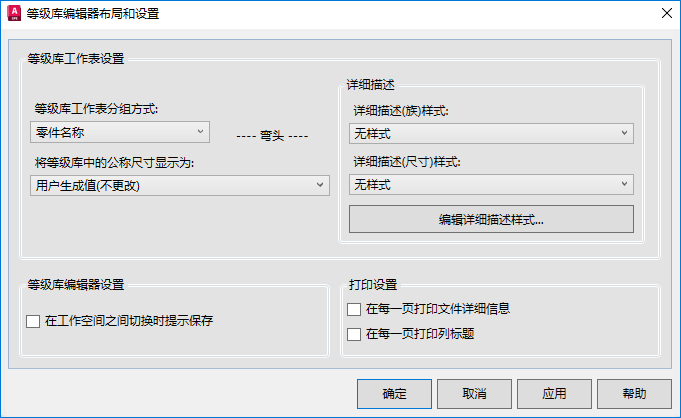Toggle 在每一页打印列标题 checkbox

point(354,334)
